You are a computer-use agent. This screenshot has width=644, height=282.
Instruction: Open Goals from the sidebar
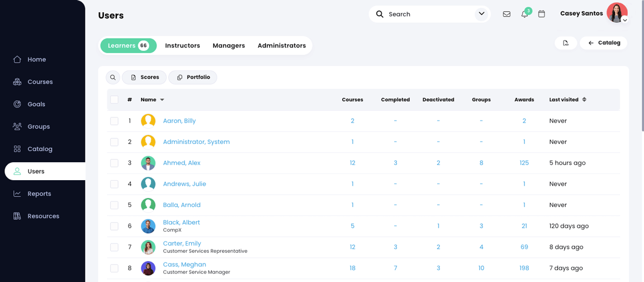pyautogui.click(x=36, y=104)
